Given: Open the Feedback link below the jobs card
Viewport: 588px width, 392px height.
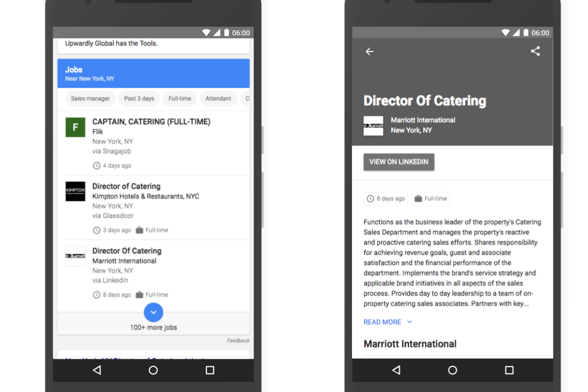Looking at the screenshot, I should (x=238, y=341).
